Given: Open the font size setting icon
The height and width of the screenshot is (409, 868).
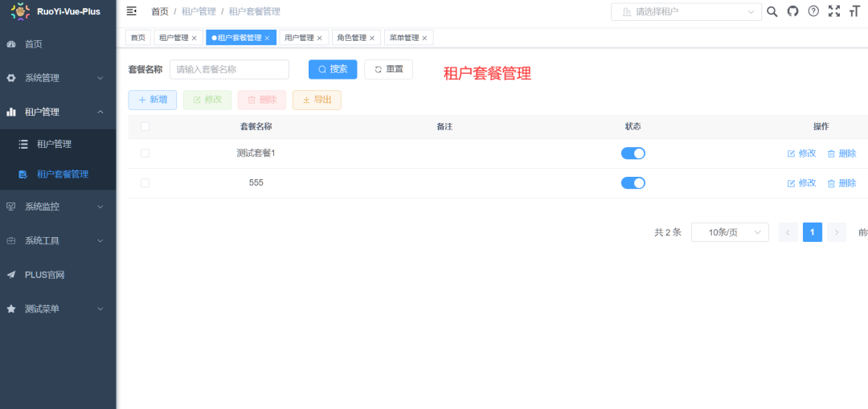Looking at the screenshot, I should click(x=854, y=11).
